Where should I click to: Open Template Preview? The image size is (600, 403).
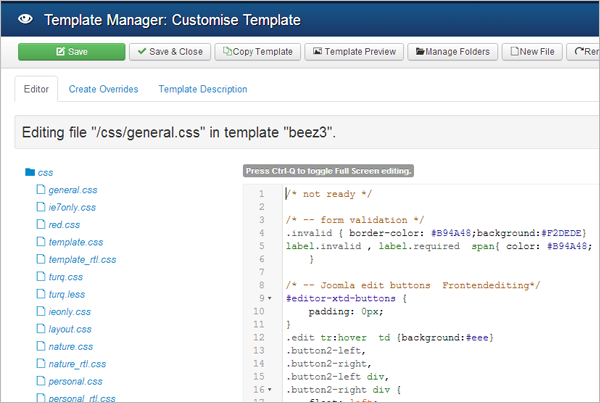[353, 51]
